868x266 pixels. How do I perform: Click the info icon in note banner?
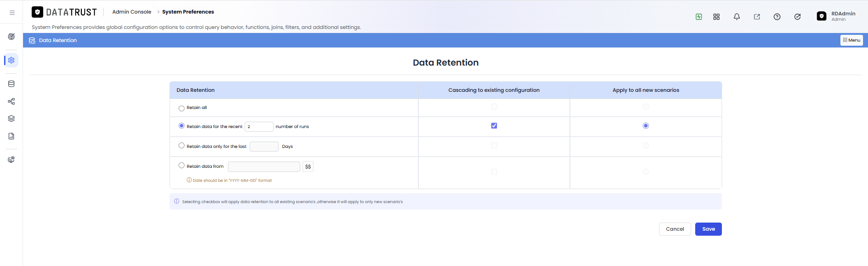pyautogui.click(x=176, y=201)
